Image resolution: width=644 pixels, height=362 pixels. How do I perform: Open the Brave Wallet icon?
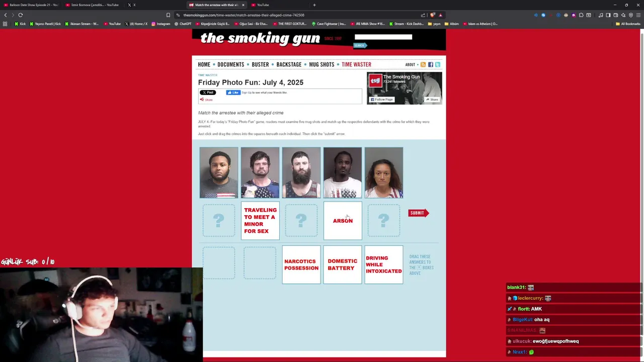pyautogui.click(x=616, y=15)
